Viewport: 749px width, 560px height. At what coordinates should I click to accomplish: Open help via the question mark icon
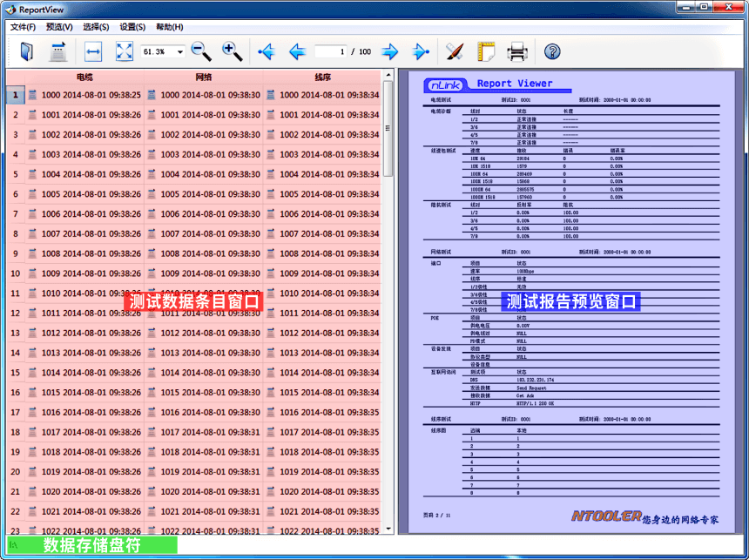tap(552, 51)
